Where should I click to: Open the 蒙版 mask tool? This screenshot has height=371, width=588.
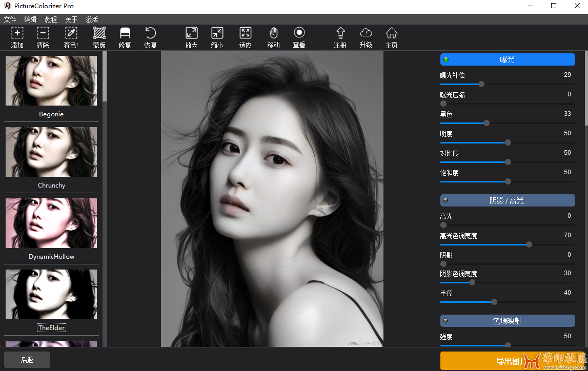click(x=99, y=37)
